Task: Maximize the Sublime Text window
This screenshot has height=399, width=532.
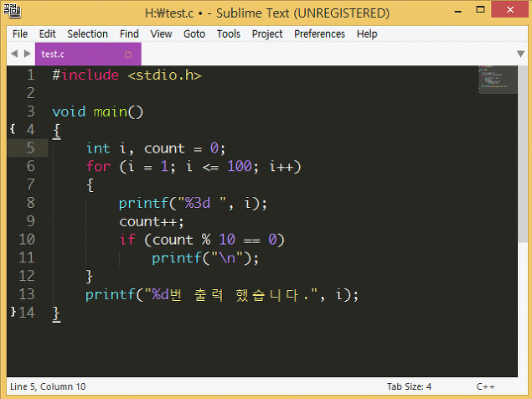Action: [480, 9]
